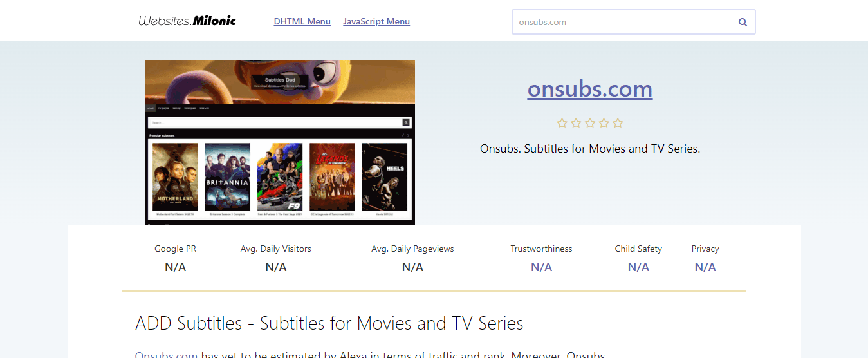Click the Trustworthiness label
Screen dimensions: 868x358
(541, 249)
